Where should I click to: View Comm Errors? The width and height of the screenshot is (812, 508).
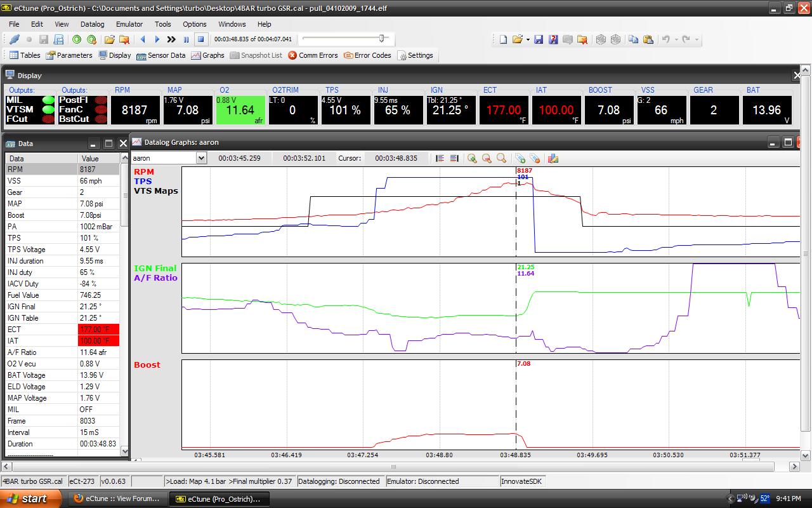313,55
